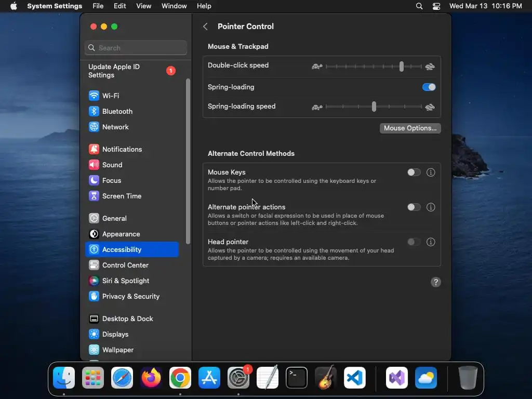Open help with question mark button
The image size is (532, 399).
436,282
